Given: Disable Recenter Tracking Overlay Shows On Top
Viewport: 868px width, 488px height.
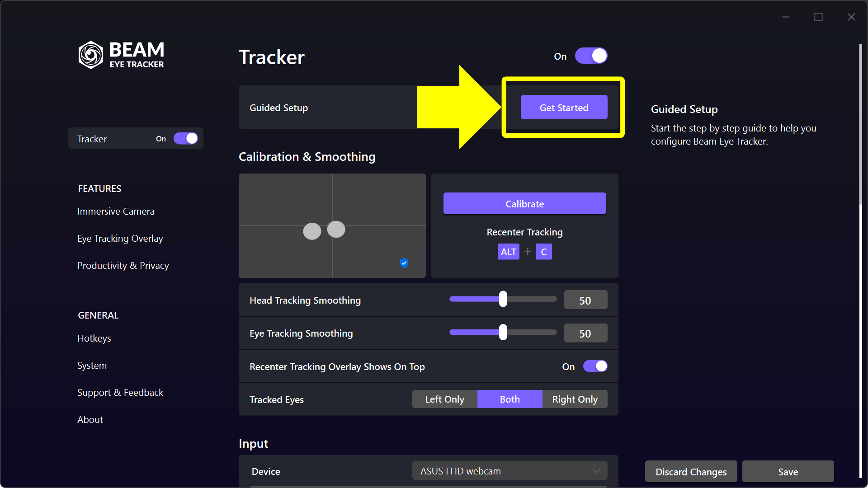Looking at the screenshot, I should (595, 366).
